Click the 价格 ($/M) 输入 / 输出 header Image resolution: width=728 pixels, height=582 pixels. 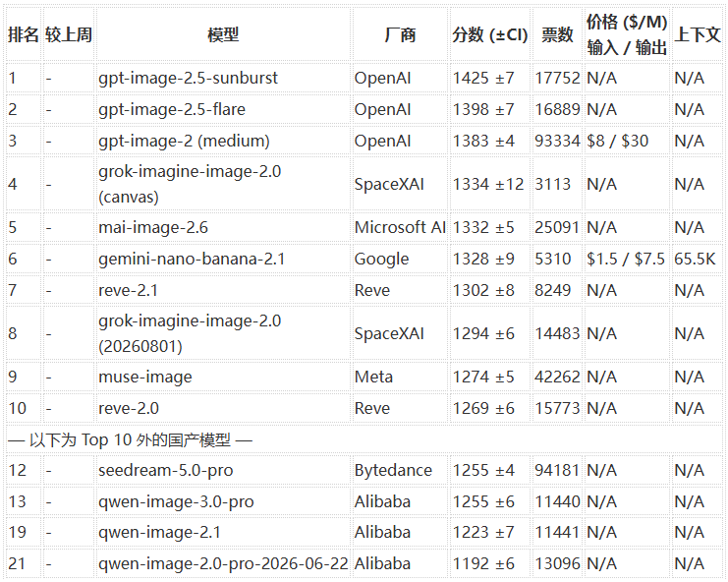(627, 34)
